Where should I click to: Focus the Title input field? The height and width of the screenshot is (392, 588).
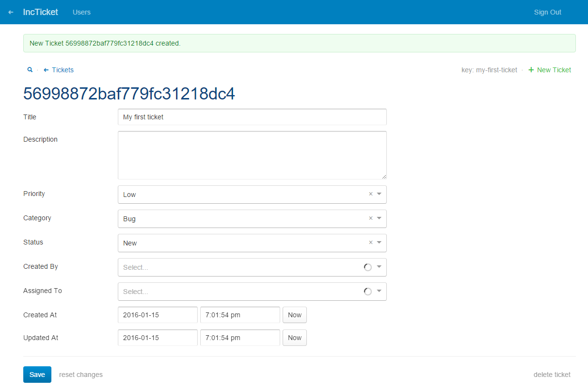tap(252, 117)
